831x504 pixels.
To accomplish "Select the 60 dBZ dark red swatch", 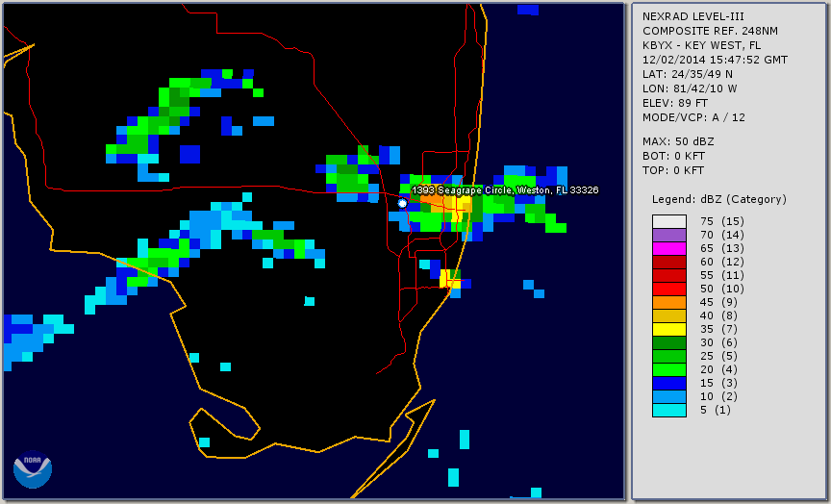I will point(669,262).
